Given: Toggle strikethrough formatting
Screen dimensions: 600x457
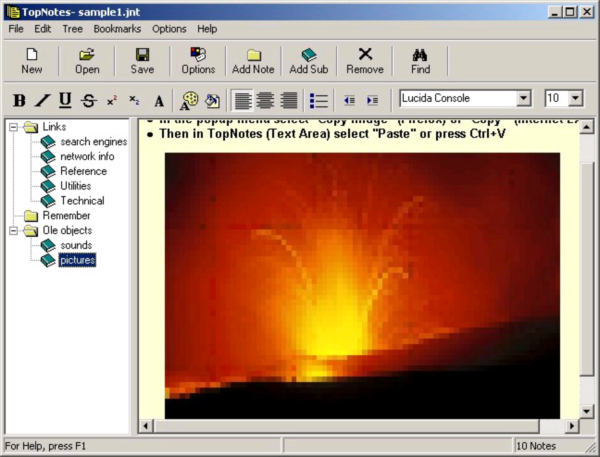Looking at the screenshot, I should [88, 100].
